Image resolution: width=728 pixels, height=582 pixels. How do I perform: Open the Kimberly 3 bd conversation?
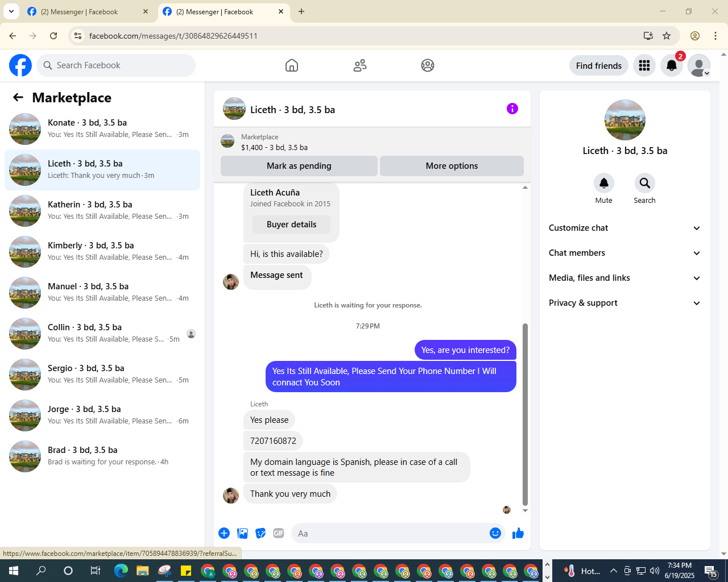[102, 252]
